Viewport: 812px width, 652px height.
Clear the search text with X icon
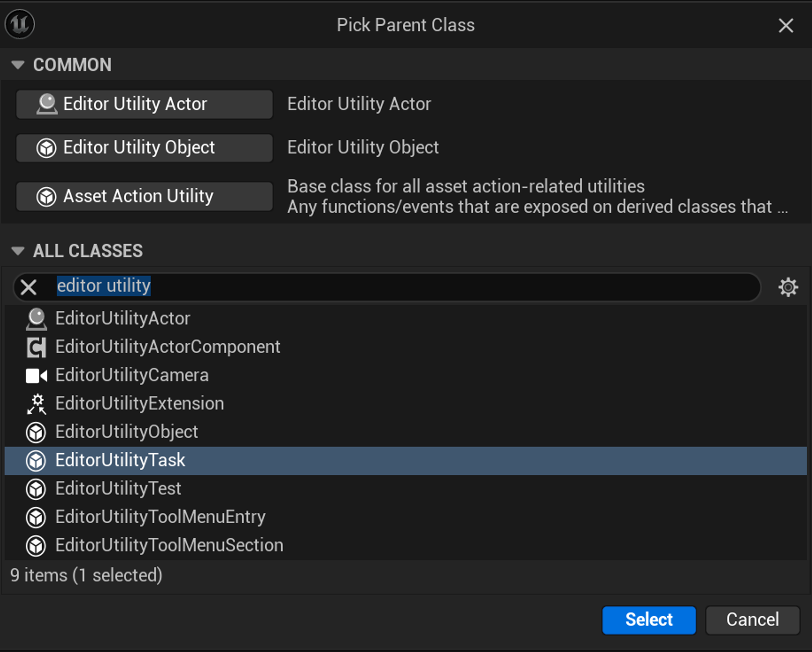28,287
